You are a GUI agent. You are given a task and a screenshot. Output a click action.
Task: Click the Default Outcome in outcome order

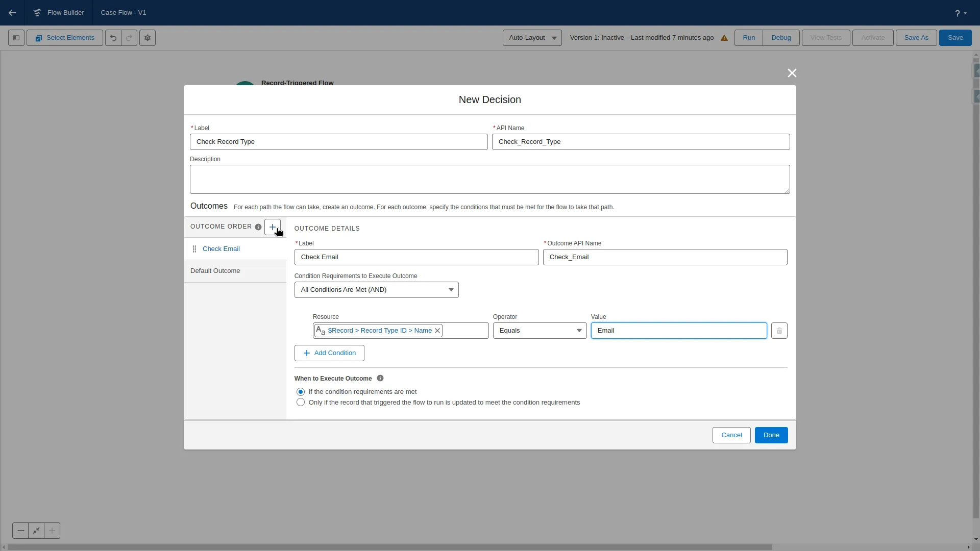pos(215,270)
